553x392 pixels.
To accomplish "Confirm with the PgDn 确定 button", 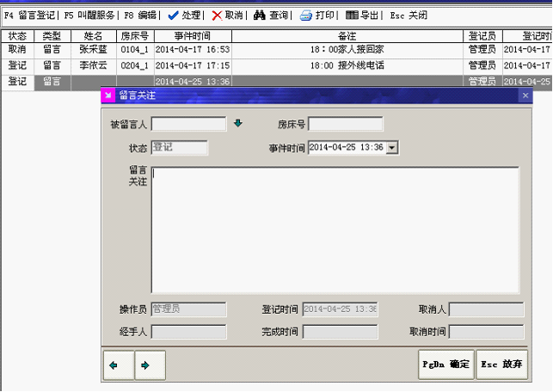I will [445, 364].
